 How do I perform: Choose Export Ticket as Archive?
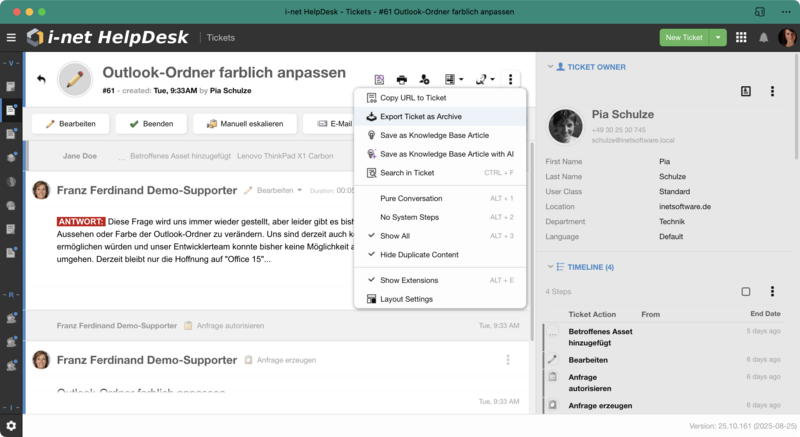click(420, 116)
